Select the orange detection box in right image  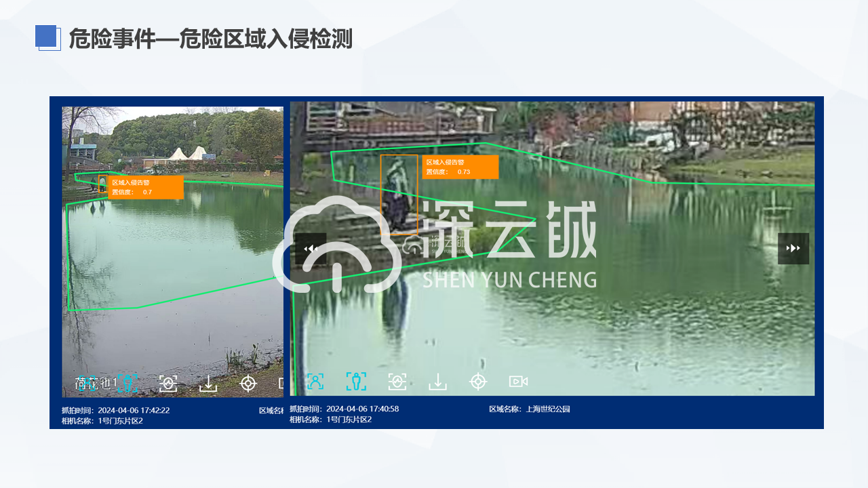[399, 195]
